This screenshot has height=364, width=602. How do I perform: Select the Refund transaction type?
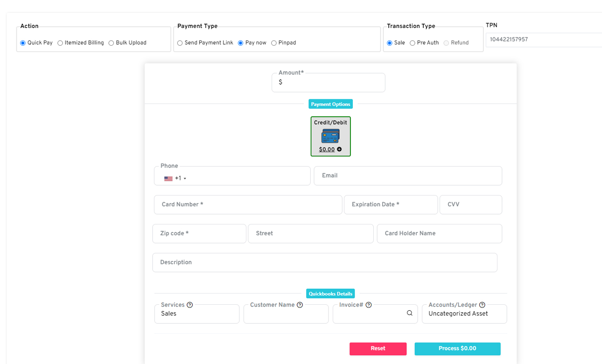pos(446,43)
